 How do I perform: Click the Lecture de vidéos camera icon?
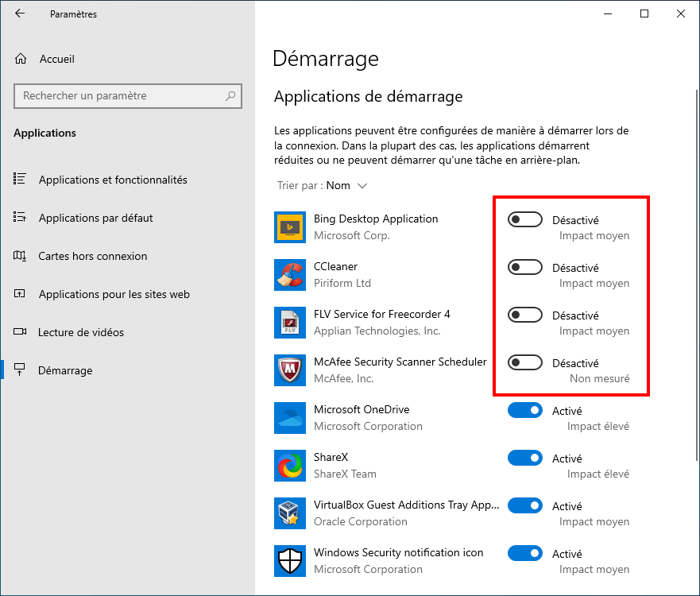coord(20,331)
